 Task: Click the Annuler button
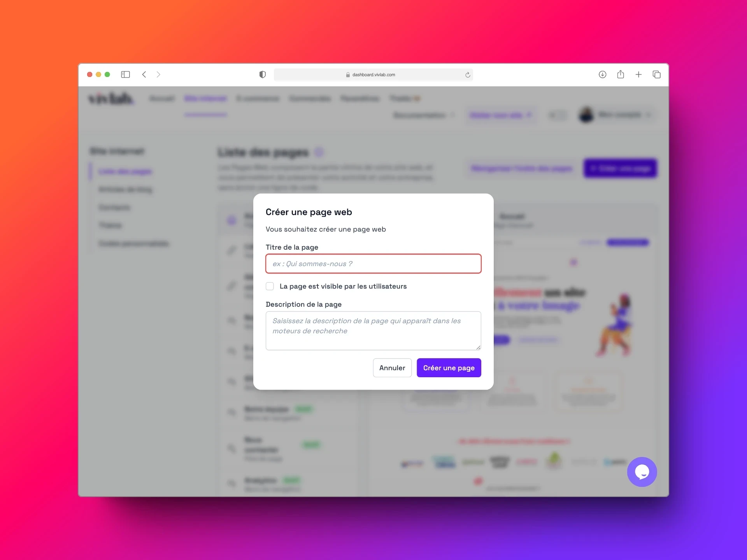click(x=392, y=367)
